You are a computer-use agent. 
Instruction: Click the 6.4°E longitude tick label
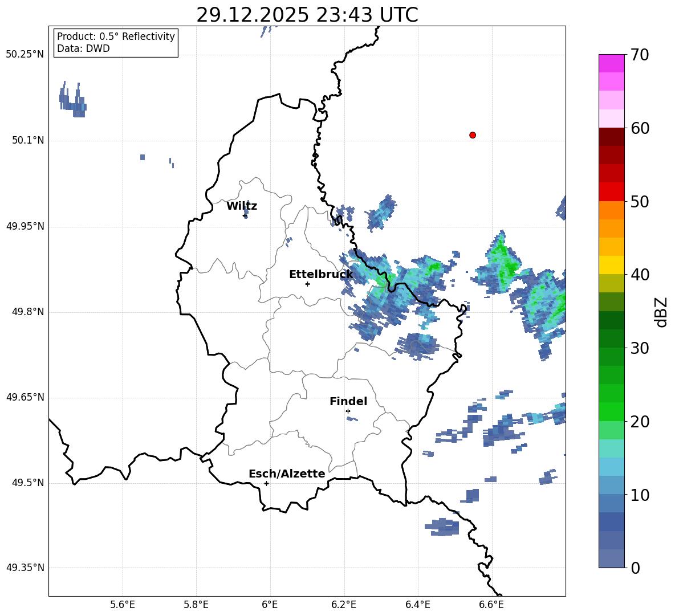pos(417,605)
